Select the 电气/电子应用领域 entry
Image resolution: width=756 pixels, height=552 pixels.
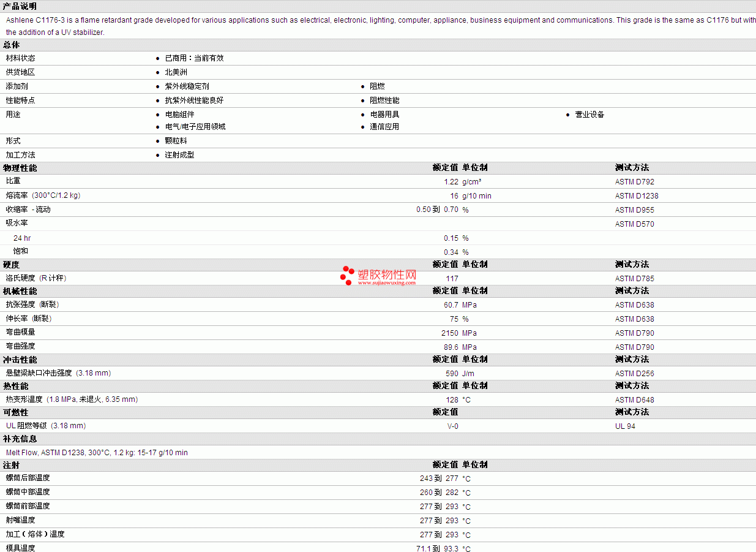point(195,127)
